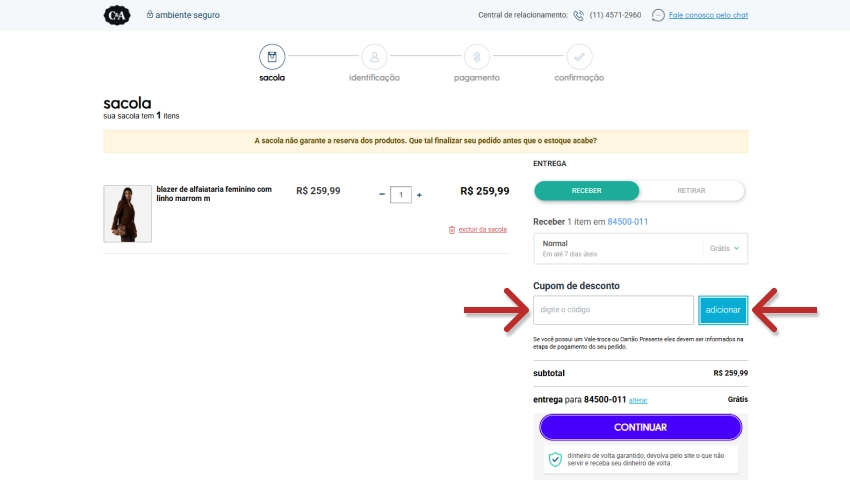850x480 pixels.
Task: Decrease blazer quantity with minus
Action: 382,195
